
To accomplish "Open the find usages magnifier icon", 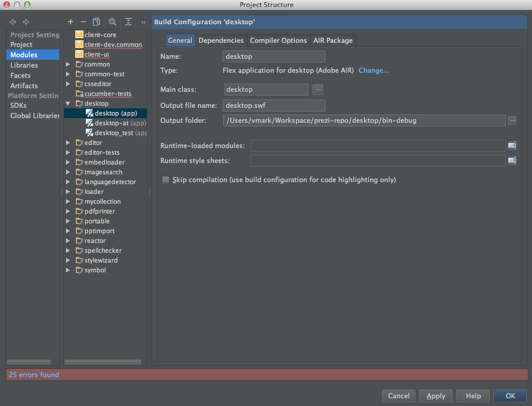I will [x=112, y=22].
